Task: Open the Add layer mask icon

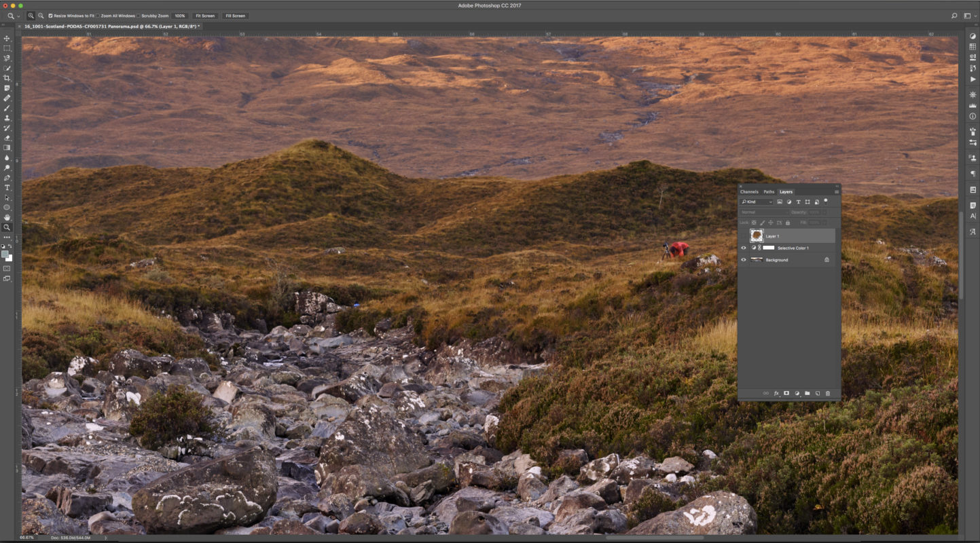Action: [x=786, y=393]
